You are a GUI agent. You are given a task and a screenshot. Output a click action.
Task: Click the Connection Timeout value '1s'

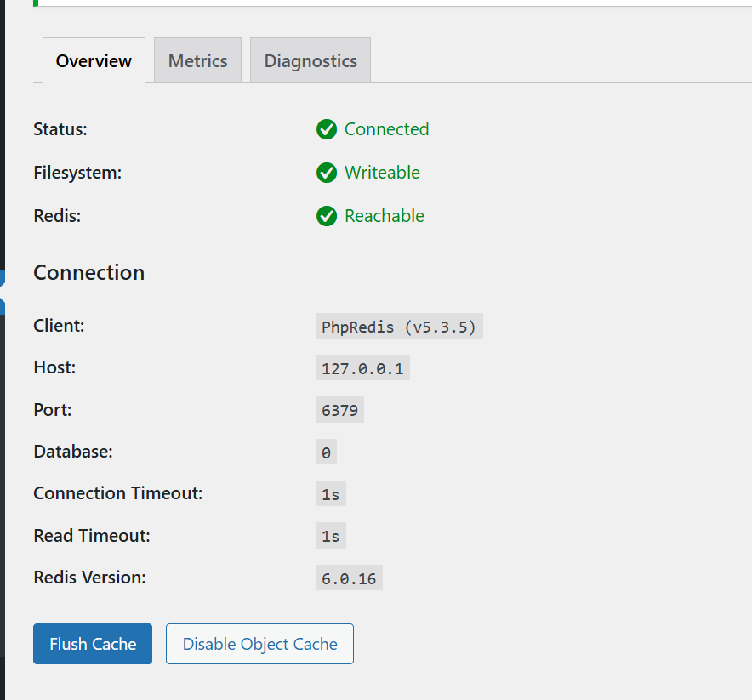[x=330, y=493]
